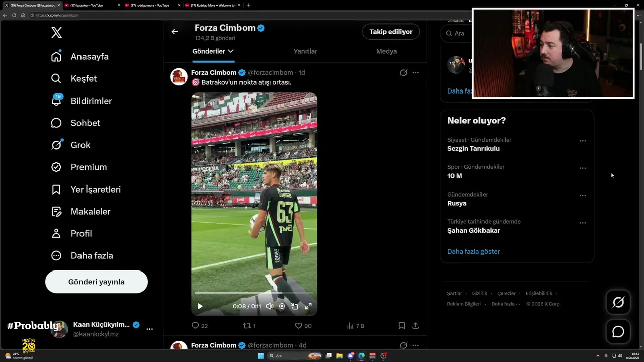
Task: Open the Reklam Bilgileri footer link
Action: point(464,304)
